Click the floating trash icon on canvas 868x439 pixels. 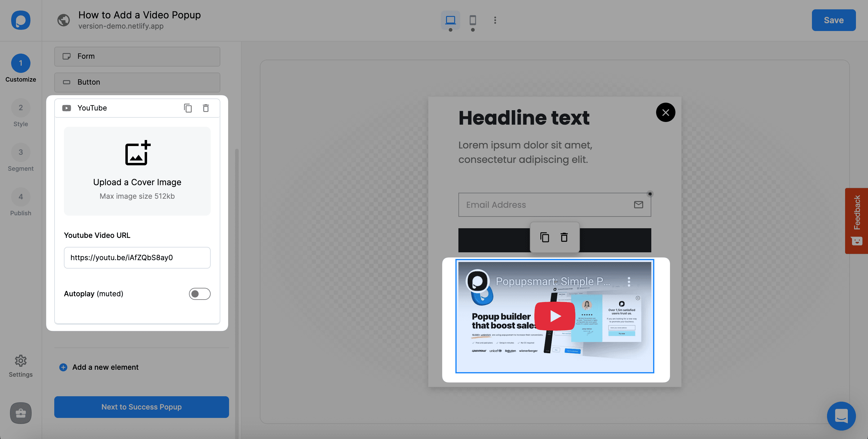(564, 237)
